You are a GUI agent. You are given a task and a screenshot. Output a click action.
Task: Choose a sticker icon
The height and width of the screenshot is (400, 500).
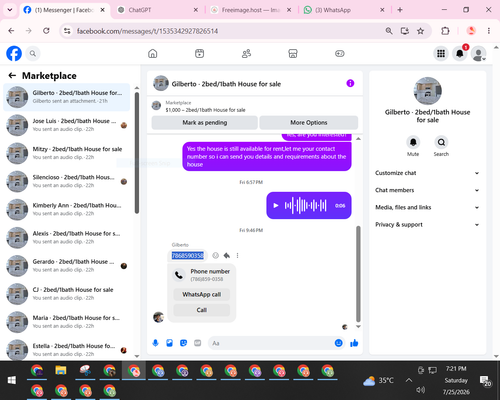click(x=183, y=343)
